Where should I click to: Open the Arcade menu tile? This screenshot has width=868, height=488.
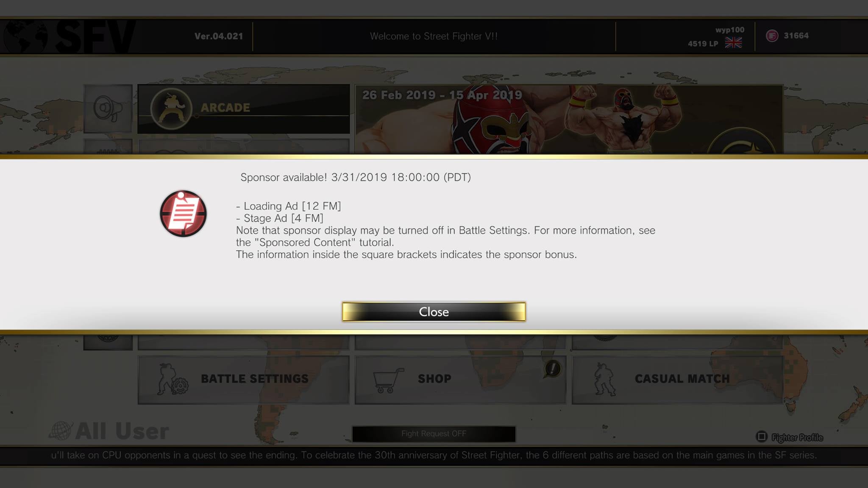[244, 109]
